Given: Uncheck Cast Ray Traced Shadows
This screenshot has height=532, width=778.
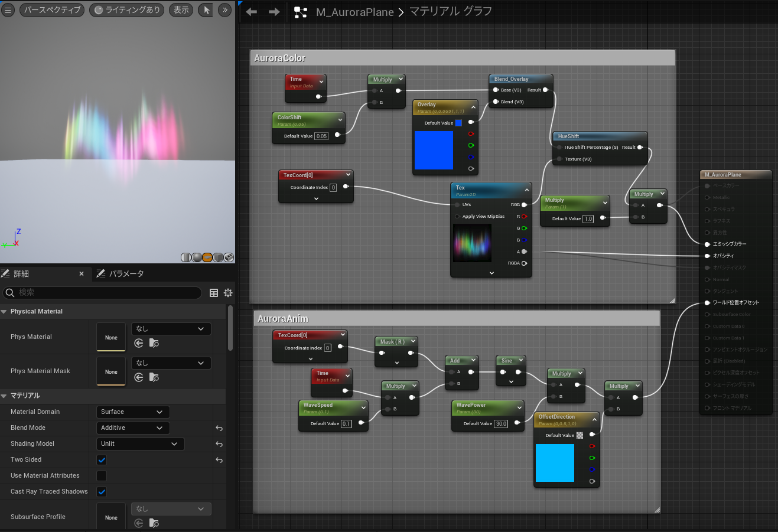Looking at the screenshot, I should click(x=102, y=492).
